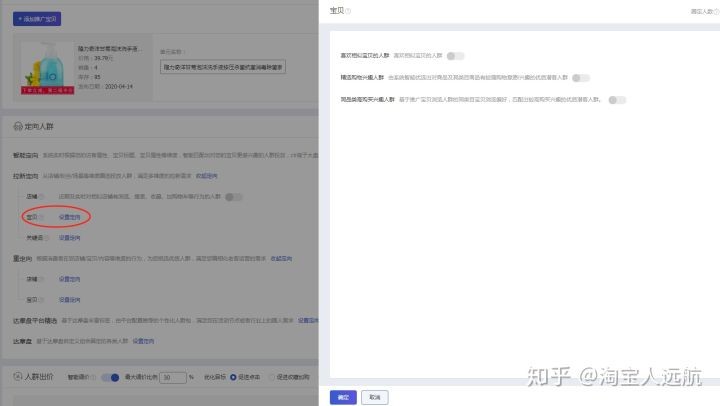Click the help icon next to 圈定人数
Screen dimensions: 720x406
[716, 11]
